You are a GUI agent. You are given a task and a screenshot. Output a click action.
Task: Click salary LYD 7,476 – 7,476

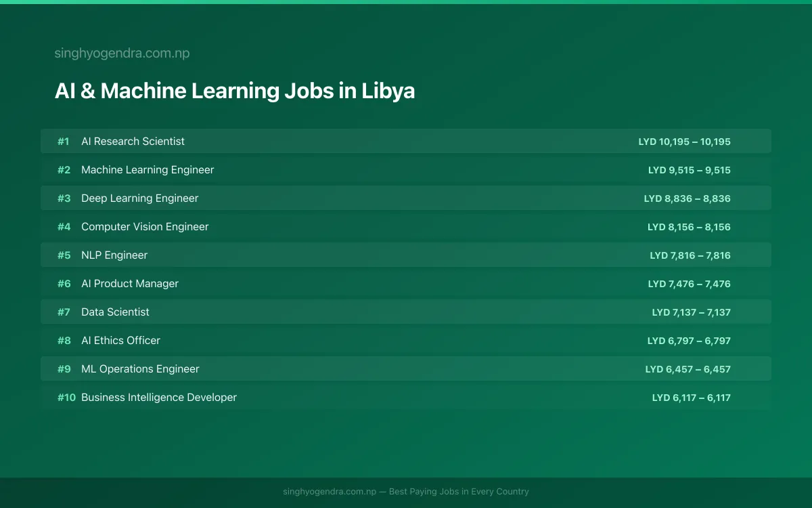(689, 284)
